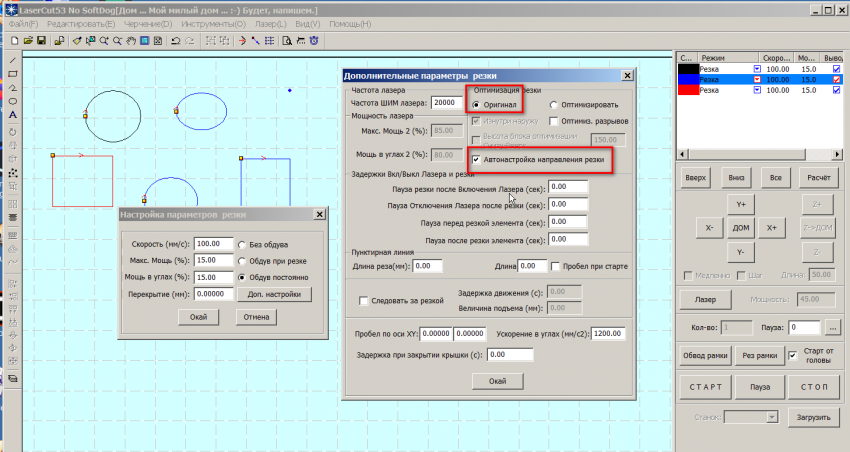850x452 pixels.
Task: Select the Pan hand tool
Action: coord(132,41)
